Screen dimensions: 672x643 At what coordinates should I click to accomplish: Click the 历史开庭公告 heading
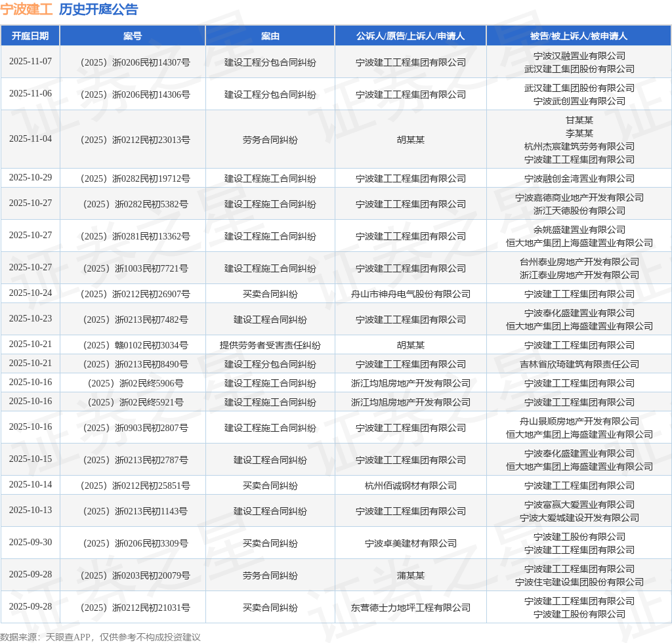click(98, 9)
